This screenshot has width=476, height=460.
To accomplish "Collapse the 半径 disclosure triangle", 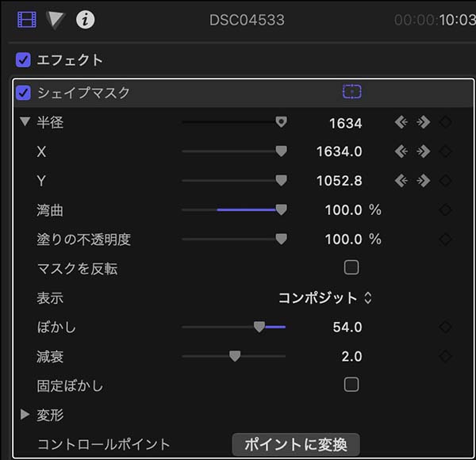I will [x=25, y=122].
